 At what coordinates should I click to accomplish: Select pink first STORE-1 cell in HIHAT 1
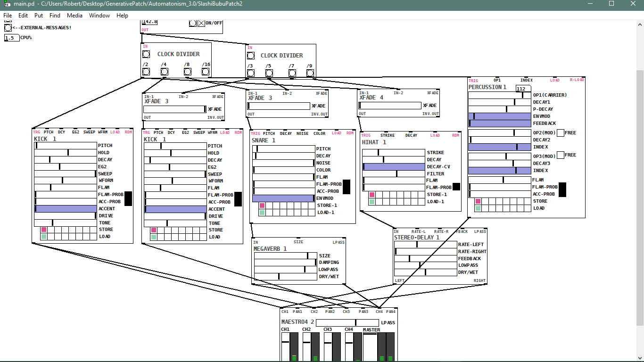(372, 195)
